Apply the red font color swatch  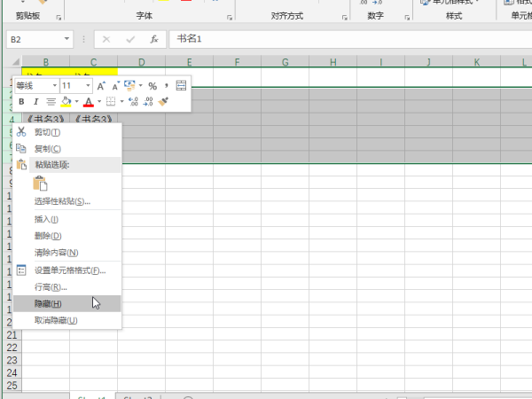(x=89, y=102)
